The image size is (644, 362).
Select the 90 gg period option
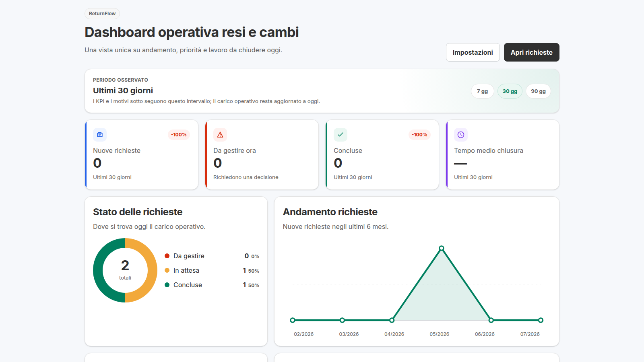click(x=538, y=91)
